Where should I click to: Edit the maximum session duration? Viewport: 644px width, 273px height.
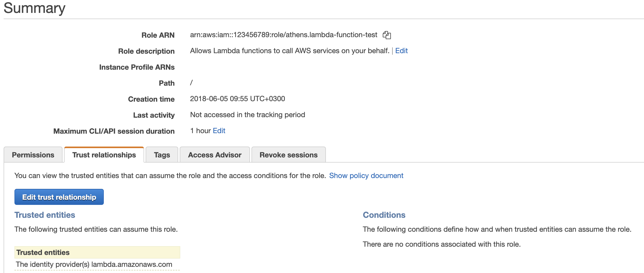[x=219, y=131]
